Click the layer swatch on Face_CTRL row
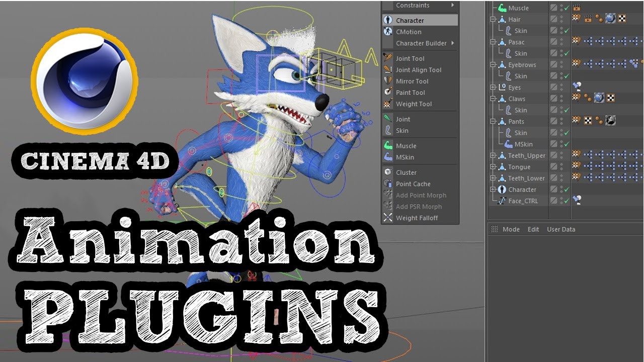This screenshot has width=644, height=362. [x=554, y=201]
